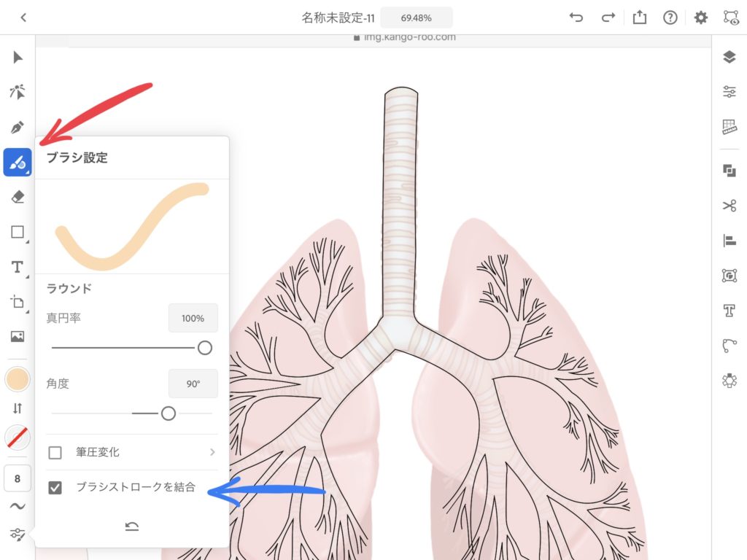
Task: Toggle the brush settings sliders icon
Action: coord(18,534)
